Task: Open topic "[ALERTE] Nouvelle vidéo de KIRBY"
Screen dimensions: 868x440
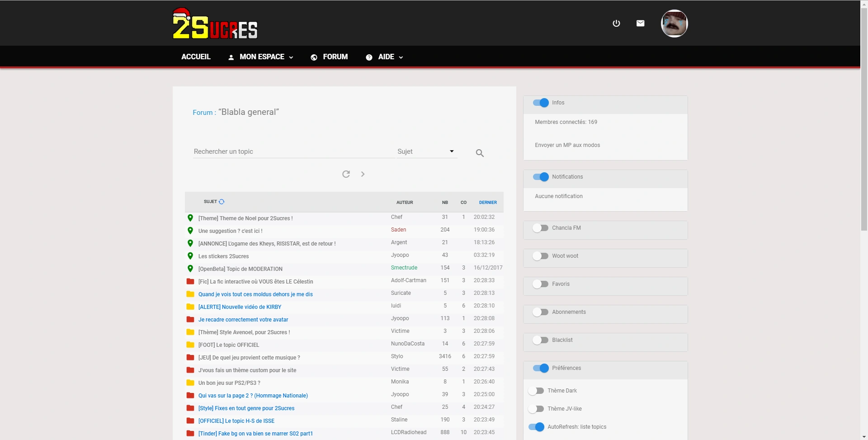Action: pyautogui.click(x=240, y=307)
